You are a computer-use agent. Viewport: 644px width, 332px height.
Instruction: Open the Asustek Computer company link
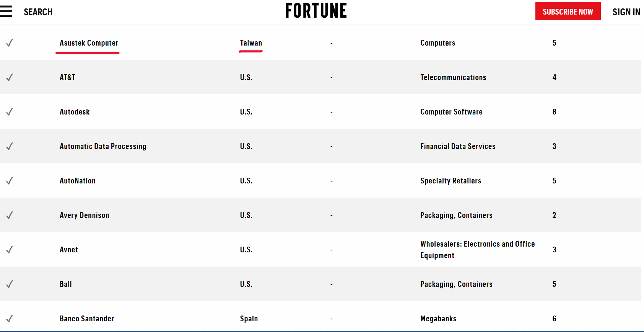click(89, 43)
